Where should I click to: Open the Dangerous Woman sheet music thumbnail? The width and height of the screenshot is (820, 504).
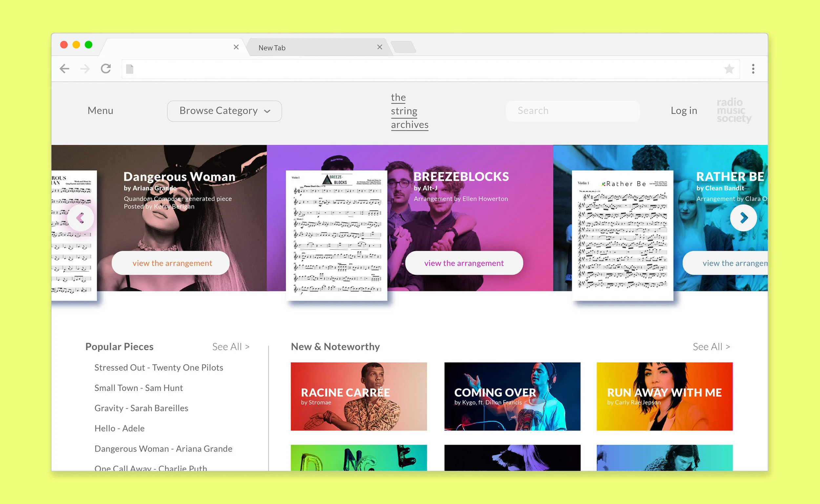click(x=74, y=236)
